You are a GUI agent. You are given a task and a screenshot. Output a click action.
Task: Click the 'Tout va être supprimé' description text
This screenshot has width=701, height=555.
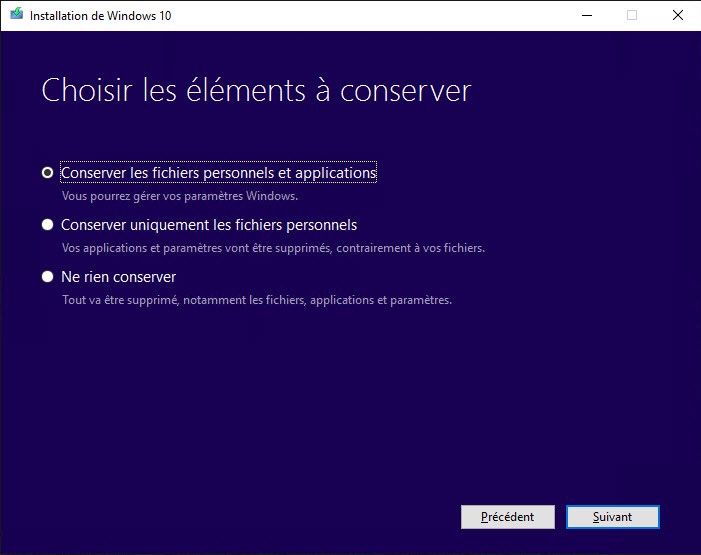click(x=257, y=300)
